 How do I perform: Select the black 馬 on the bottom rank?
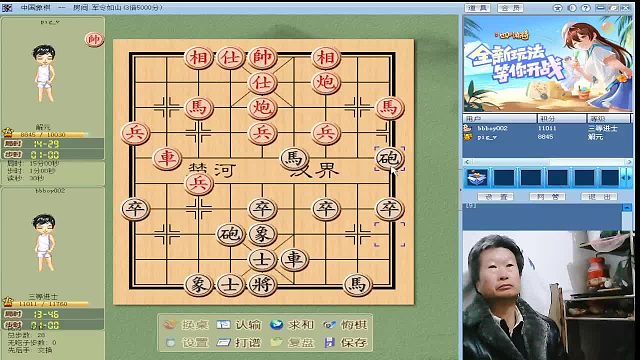tap(357, 284)
